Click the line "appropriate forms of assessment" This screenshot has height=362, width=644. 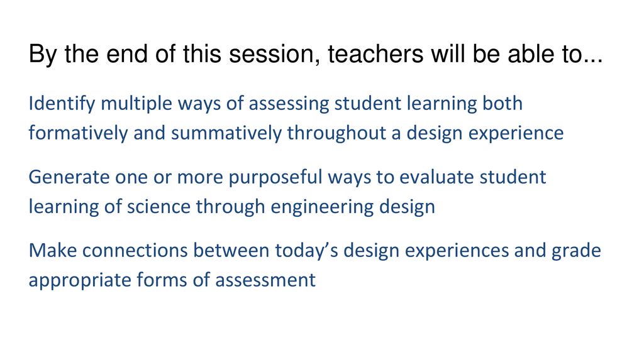[x=172, y=281]
